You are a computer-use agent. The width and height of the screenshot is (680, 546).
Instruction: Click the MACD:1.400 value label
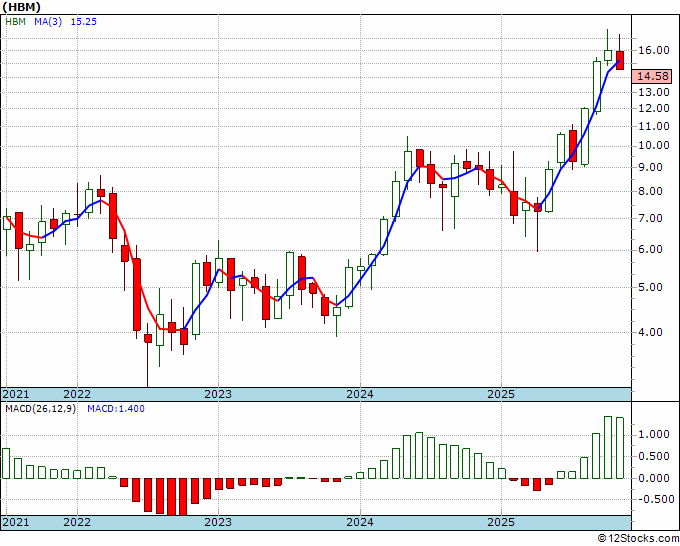pos(116,409)
